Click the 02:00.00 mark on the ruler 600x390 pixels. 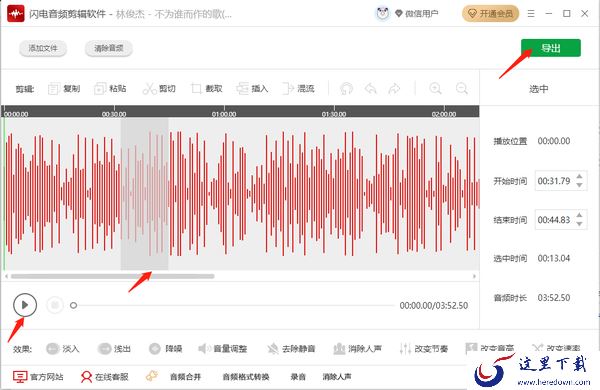(x=444, y=114)
